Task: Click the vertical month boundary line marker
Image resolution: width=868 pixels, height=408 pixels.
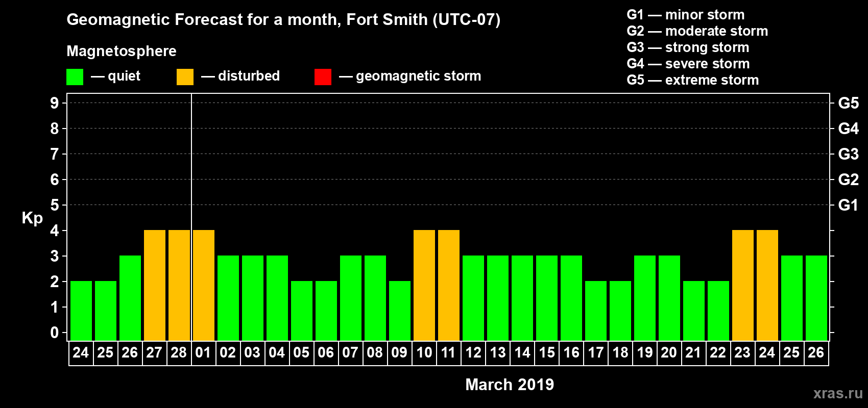Action: tap(191, 217)
